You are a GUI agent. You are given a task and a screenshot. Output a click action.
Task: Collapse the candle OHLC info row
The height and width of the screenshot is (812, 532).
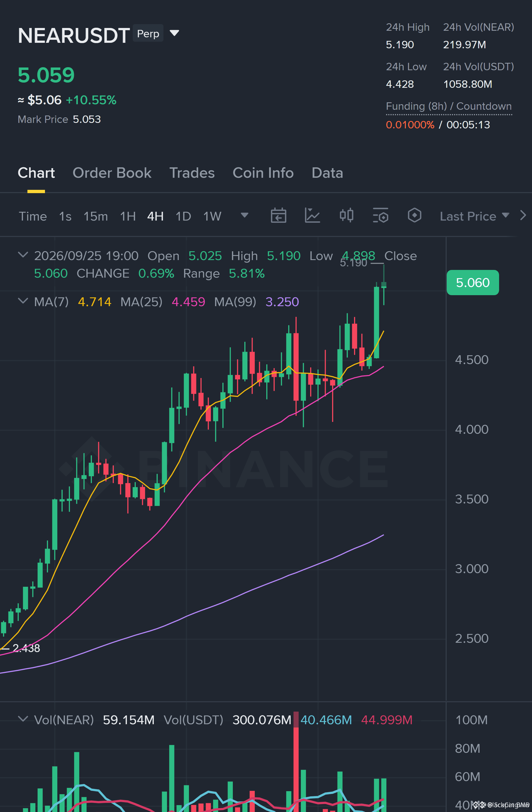[x=23, y=255]
